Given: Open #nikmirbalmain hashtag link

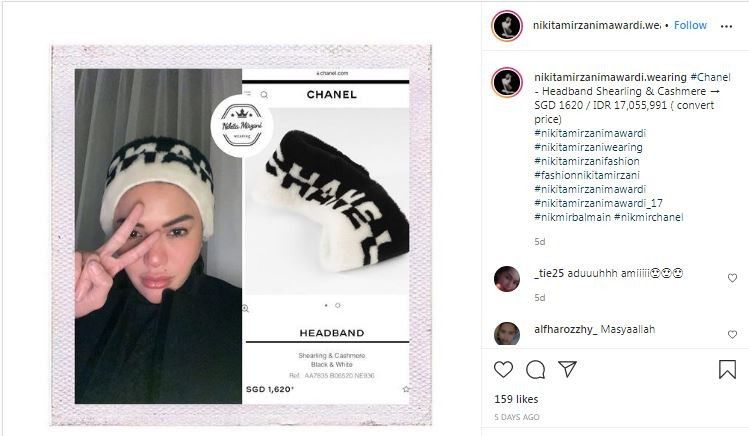Looking at the screenshot, I should 572,217.
